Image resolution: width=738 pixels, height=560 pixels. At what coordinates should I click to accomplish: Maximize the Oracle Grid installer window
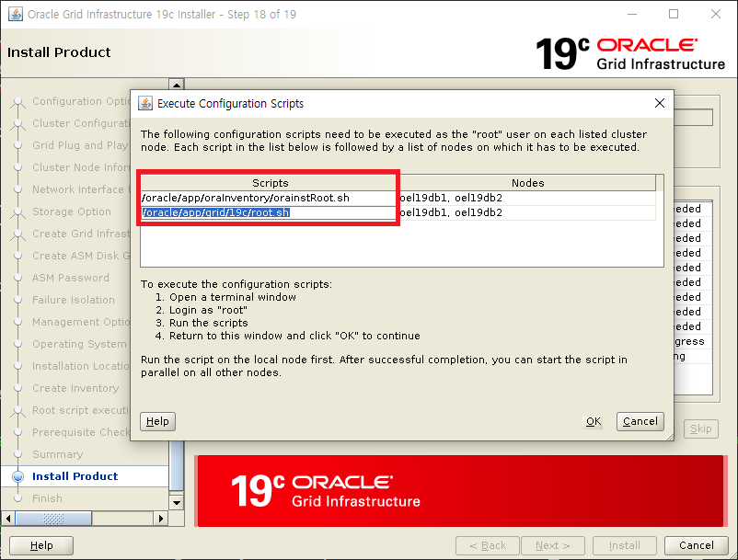tap(674, 14)
